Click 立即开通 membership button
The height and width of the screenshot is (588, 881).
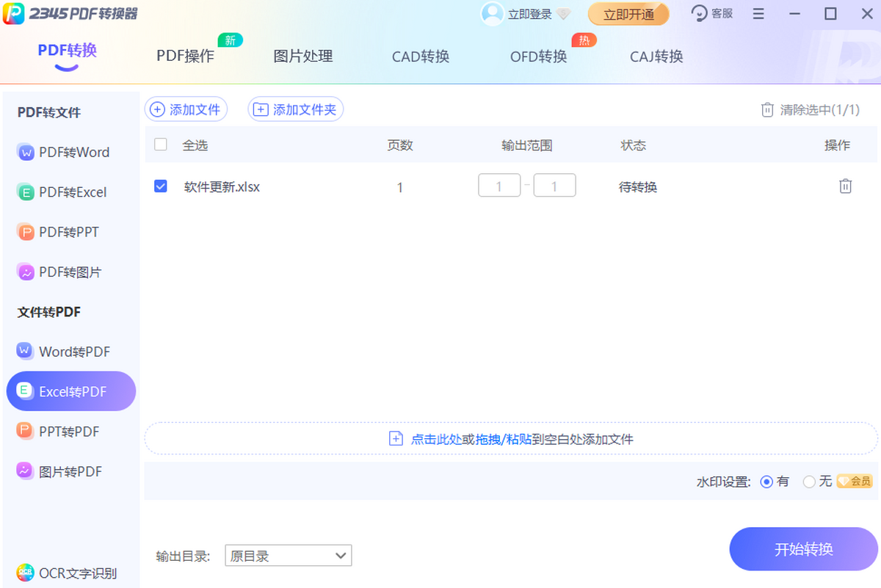[628, 14]
